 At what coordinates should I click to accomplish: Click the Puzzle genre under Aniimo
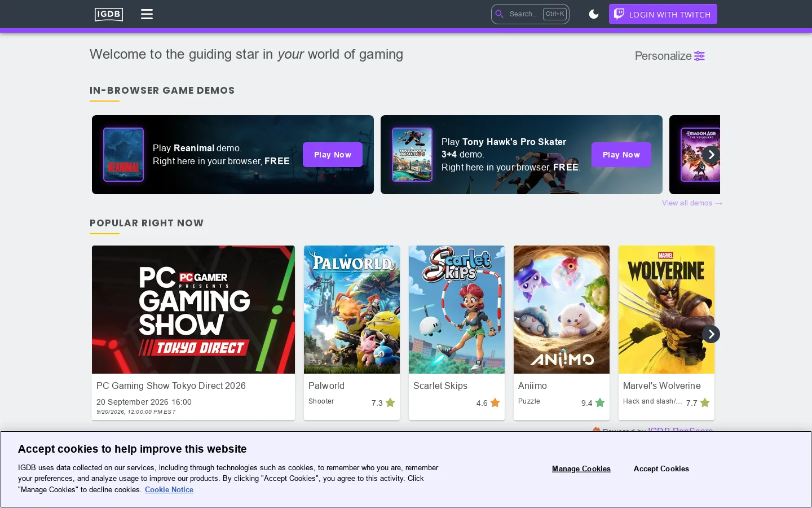(529, 401)
